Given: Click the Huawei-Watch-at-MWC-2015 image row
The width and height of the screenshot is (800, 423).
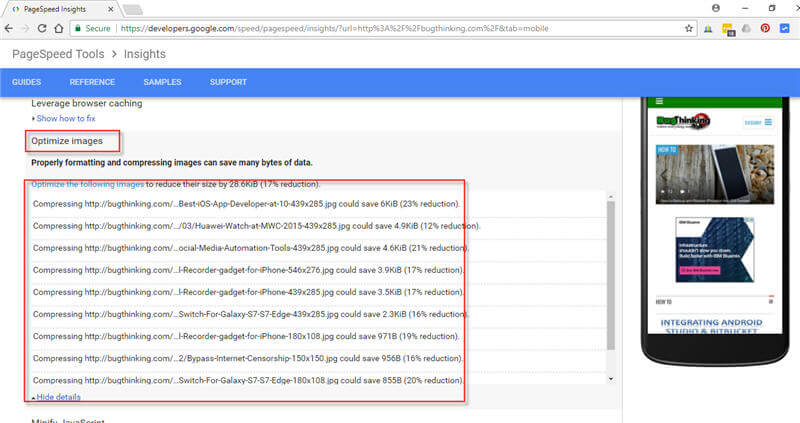Looking at the screenshot, I should [257, 226].
